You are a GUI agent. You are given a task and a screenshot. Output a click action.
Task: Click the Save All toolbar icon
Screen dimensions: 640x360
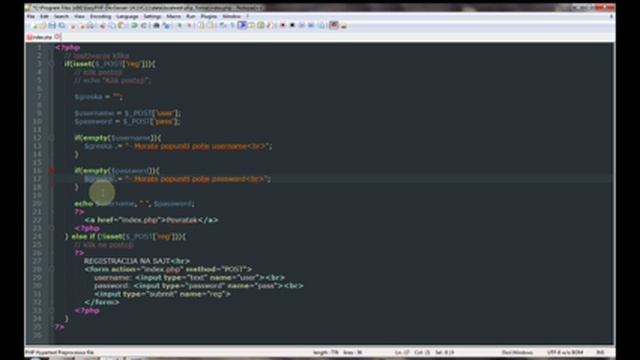[x=62, y=25]
